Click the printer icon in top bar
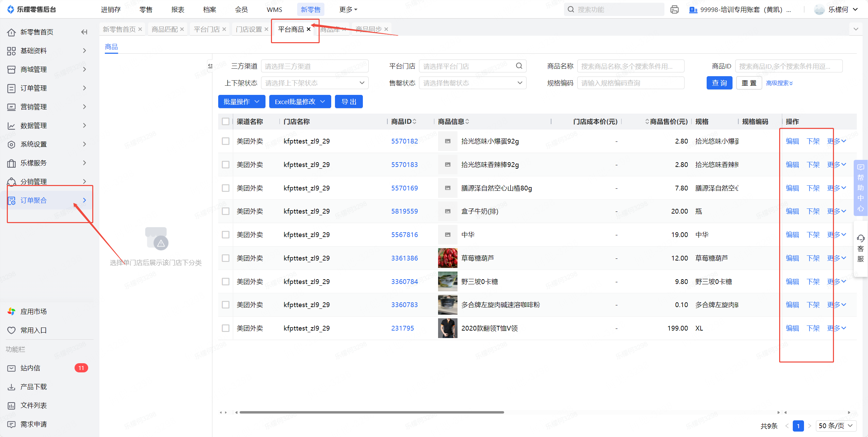The image size is (868, 437). pyautogui.click(x=674, y=10)
